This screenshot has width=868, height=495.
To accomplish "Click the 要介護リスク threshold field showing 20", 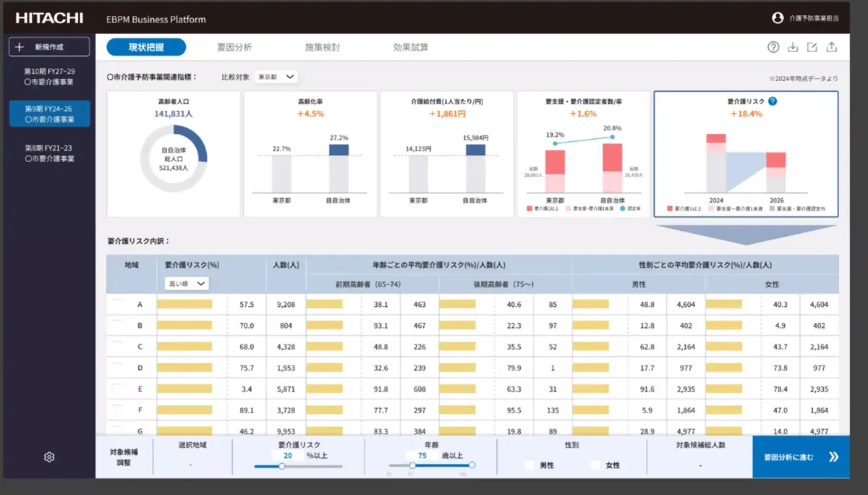I will tap(288, 456).
